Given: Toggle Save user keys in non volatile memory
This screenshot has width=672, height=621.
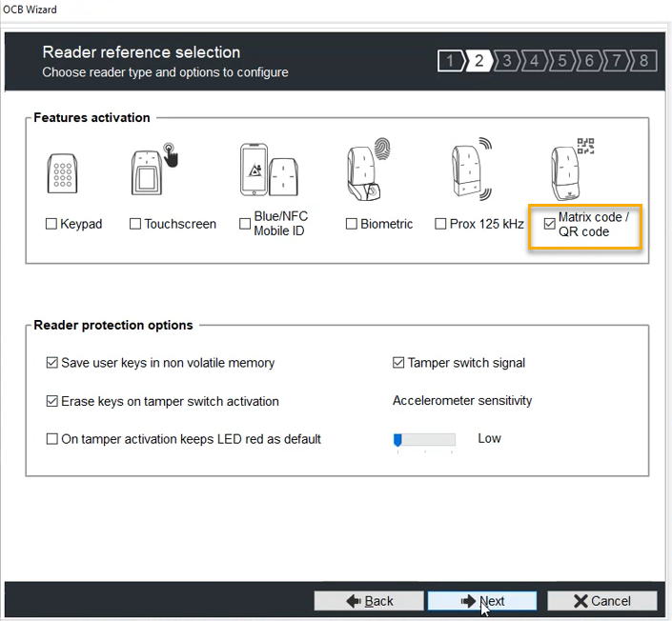Looking at the screenshot, I should pos(52,363).
